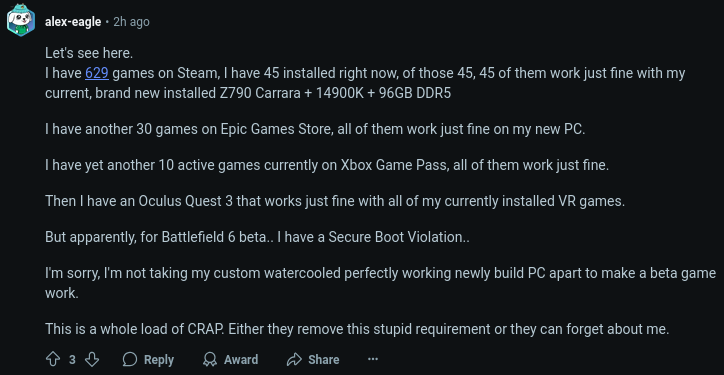Downvote the comment with the down arrow
This screenshot has height=375, width=724.
tap(92, 359)
